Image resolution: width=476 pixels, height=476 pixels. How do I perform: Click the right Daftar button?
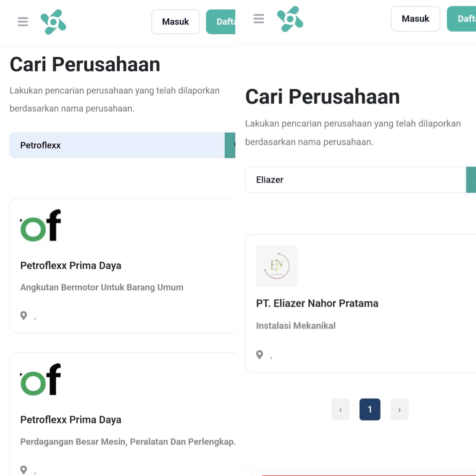click(461, 19)
